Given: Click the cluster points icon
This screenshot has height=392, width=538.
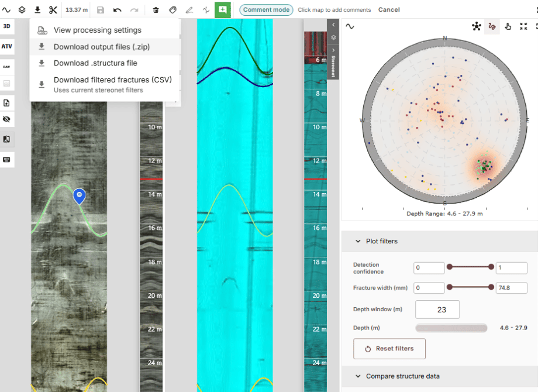Looking at the screenshot, I should pos(476,26).
